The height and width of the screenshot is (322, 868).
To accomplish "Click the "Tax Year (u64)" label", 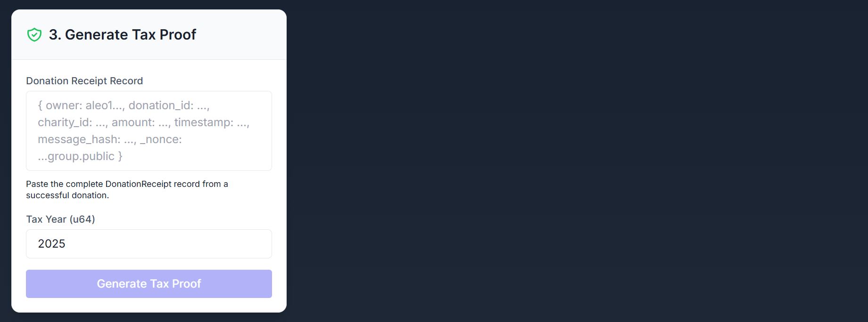I will (x=60, y=219).
